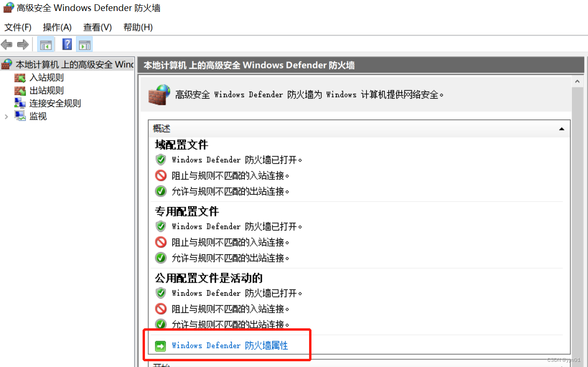The height and width of the screenshot is (367, 588).
Task: Click red block icon under 专用配置文件
Action: [161, 242]
